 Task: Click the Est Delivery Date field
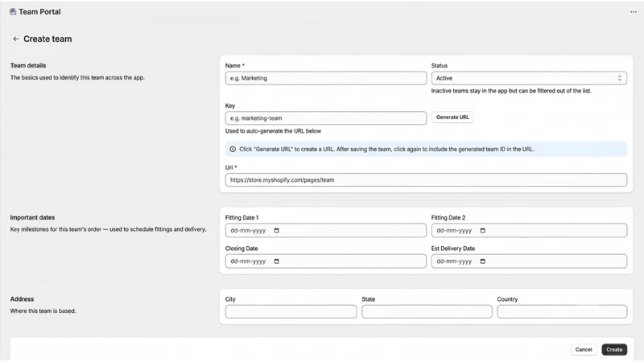(x=529, y=261)
